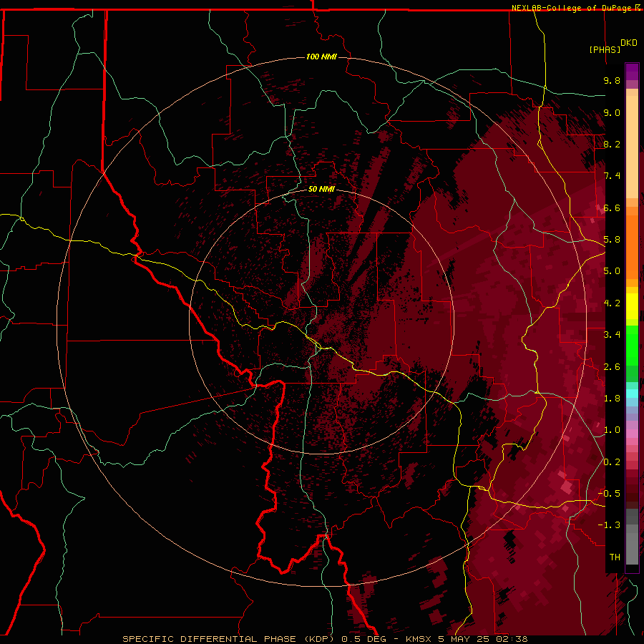This screenshot has width=644, height=644.
Task: Click the 5.0 scale value
Action: (612, 271)
